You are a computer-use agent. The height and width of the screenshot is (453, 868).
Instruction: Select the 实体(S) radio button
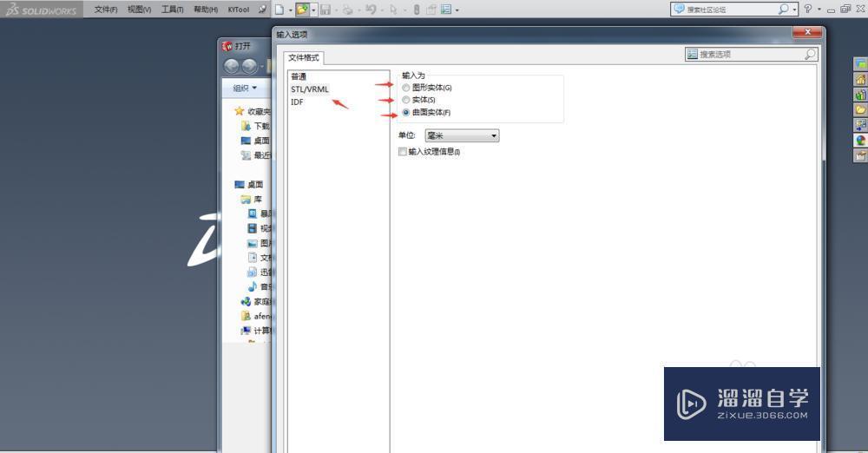coord(405,100)
